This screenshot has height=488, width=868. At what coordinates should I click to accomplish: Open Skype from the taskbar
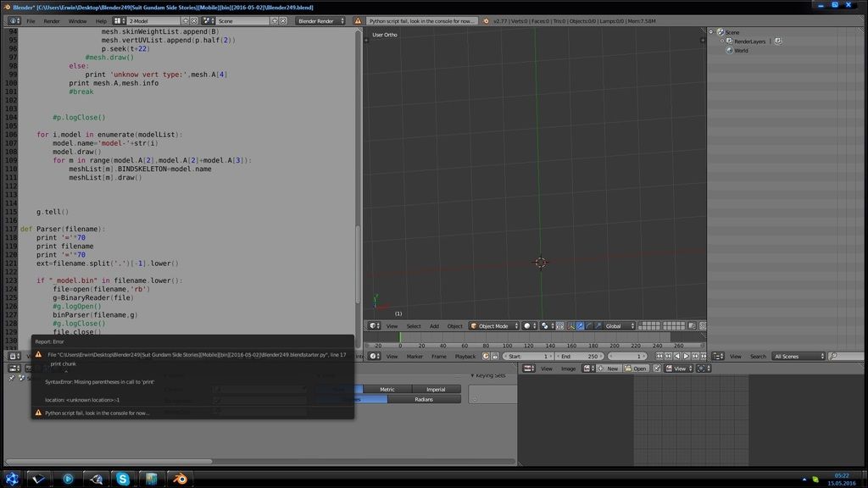pos(122,479)
